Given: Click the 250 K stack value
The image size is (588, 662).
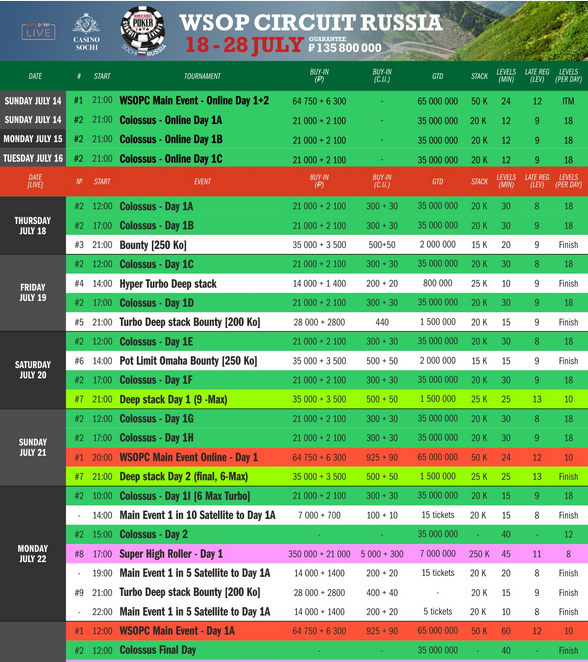Looking at the screenshot, I should [x=479, y=554].
